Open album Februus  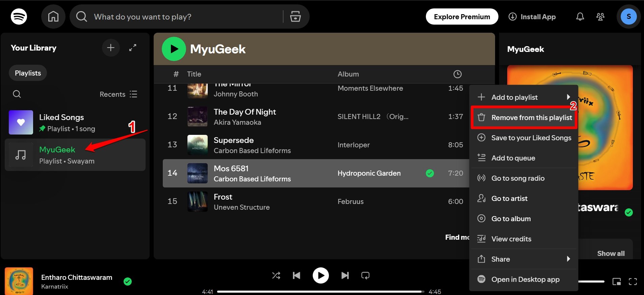pos(351,201)
